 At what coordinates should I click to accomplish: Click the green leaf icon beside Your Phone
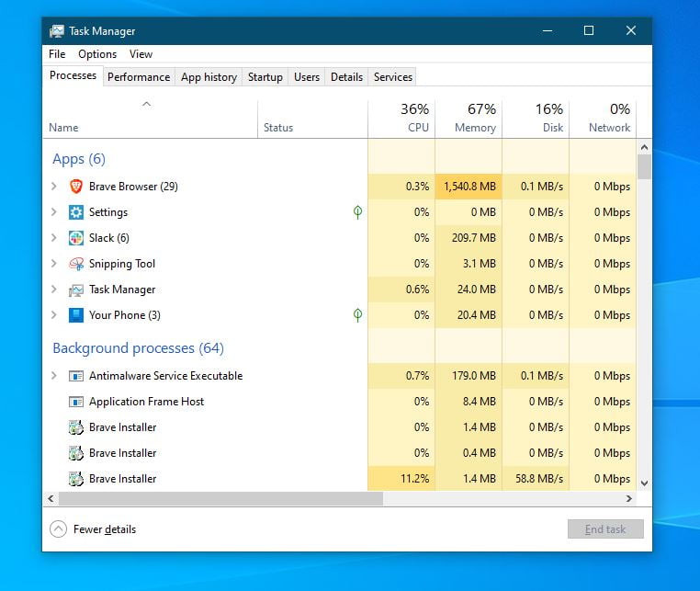pyautogui.click(x=357, y=315)
